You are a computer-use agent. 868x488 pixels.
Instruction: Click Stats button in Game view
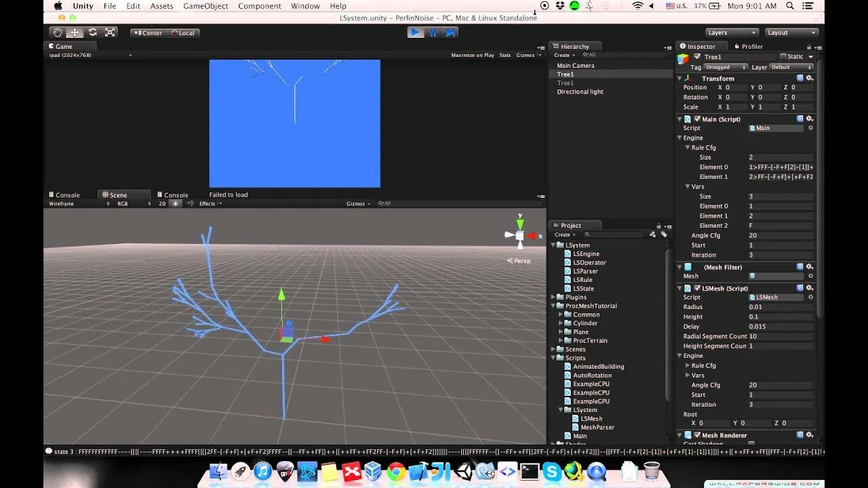(505, 55)
